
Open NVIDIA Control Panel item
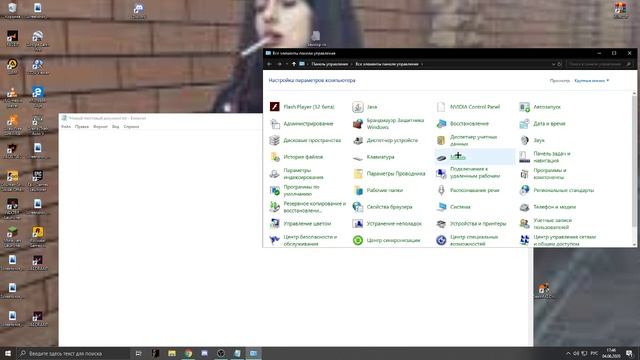[x=468, y=107]
